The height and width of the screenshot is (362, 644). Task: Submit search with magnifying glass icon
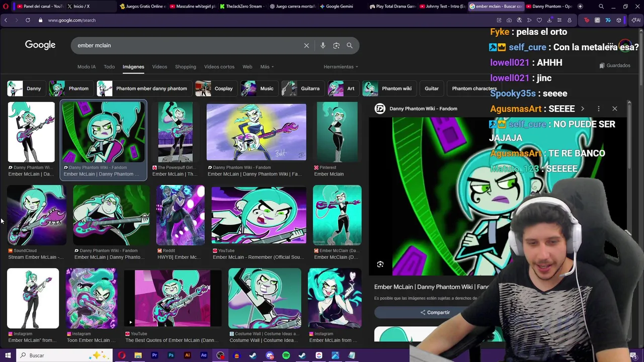click(x=350, y=45)
